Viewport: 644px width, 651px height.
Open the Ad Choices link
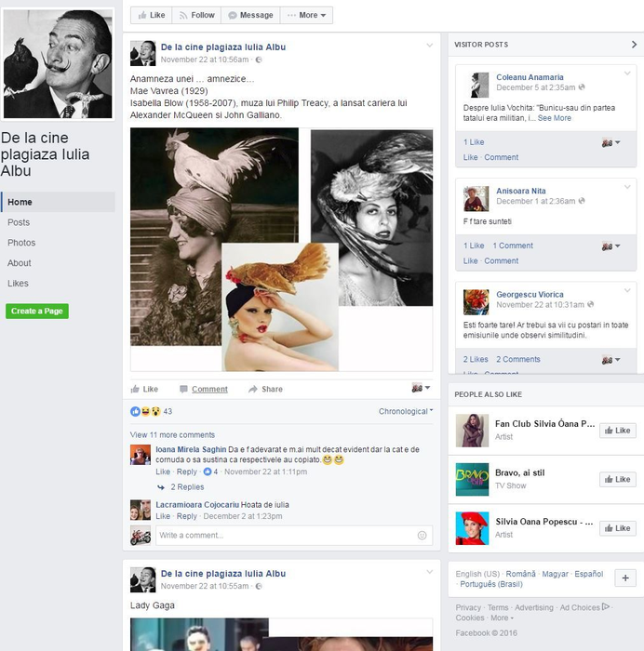(584, 608)
